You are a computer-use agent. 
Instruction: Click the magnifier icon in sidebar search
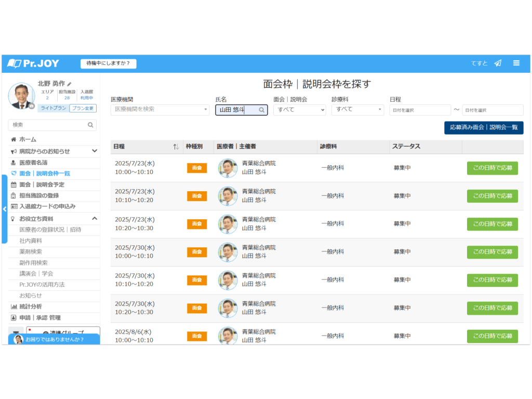[x=90, y=125]
